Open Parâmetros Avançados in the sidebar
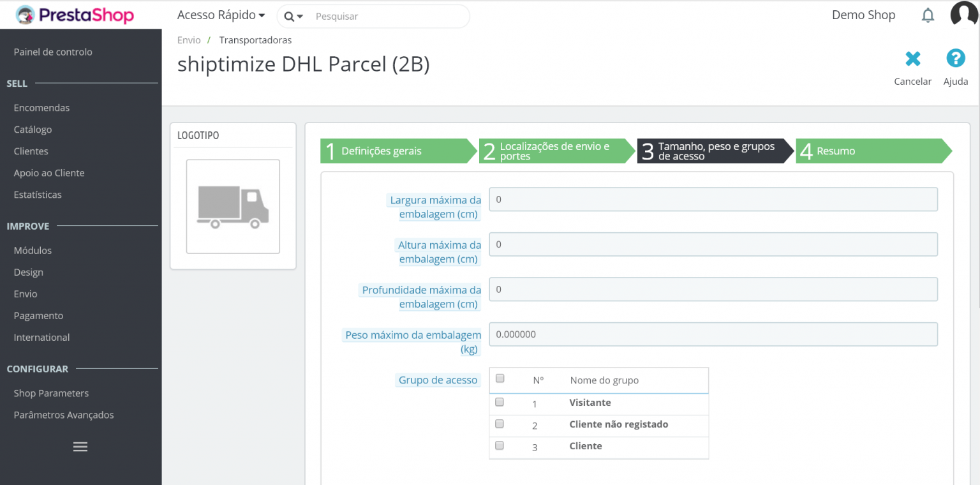The width and height of the screenshot is (980, 485). (x=64, y=415)
